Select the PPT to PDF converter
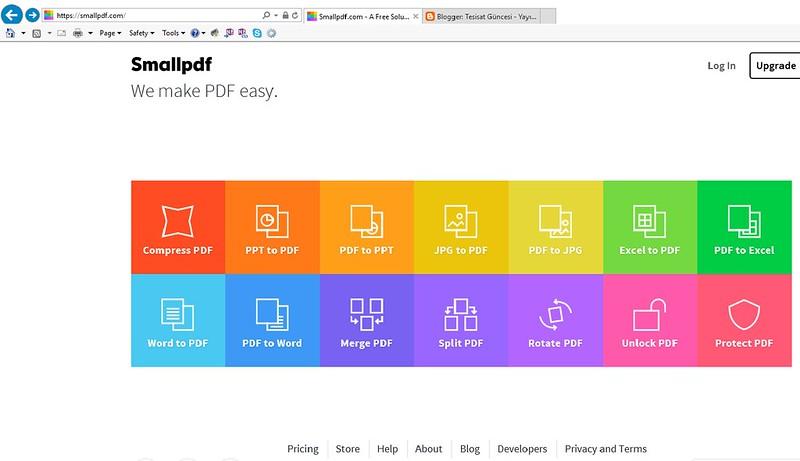This screenshot has width=800, height=461. [x=272, y=227]
